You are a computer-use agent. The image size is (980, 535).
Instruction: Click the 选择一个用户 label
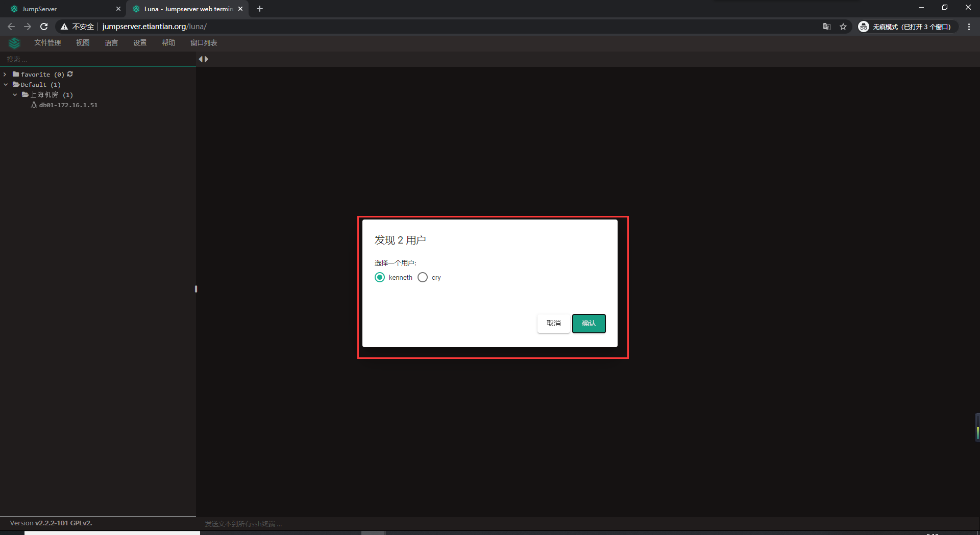[396, 263]
